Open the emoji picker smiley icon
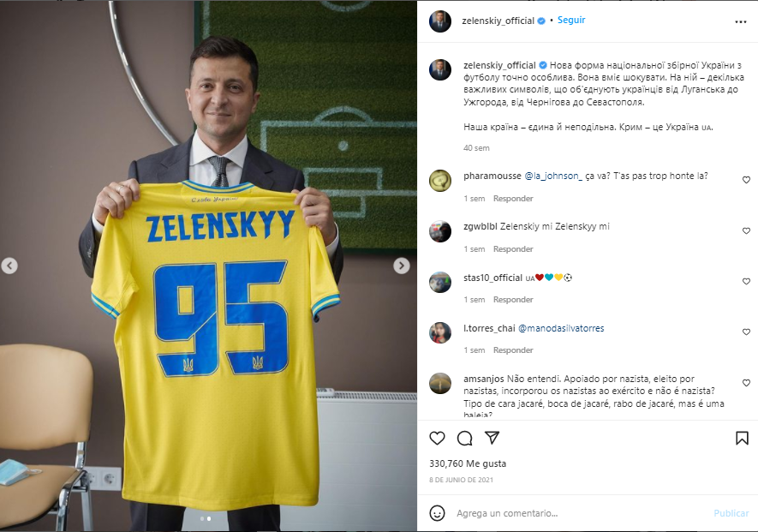 click(x=437, y=513)
